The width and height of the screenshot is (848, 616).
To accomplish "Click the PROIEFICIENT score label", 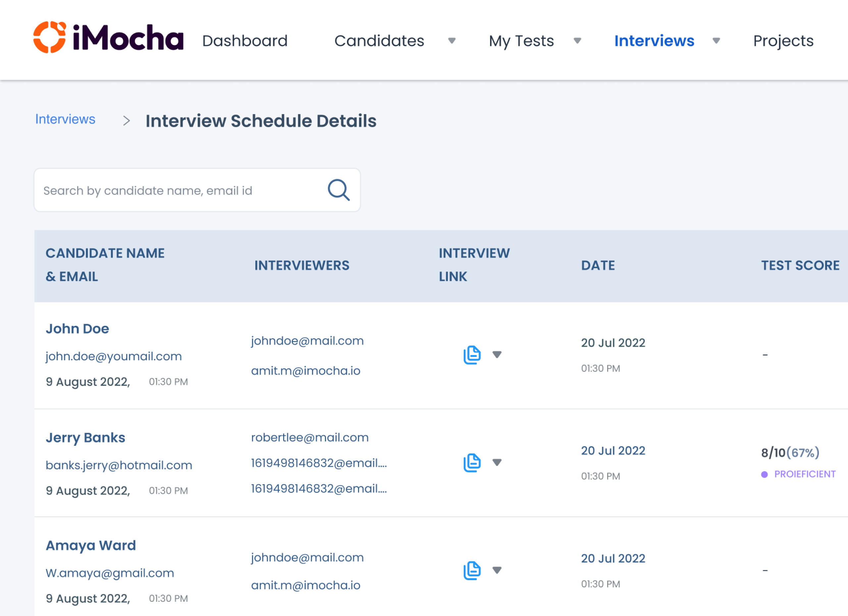I will (x=804, y=474).
